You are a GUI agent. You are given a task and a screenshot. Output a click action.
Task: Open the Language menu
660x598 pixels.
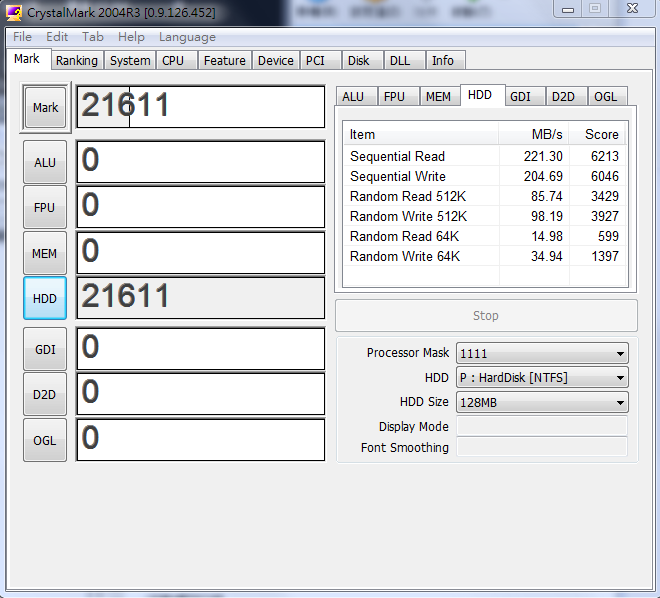click(187, 37)
